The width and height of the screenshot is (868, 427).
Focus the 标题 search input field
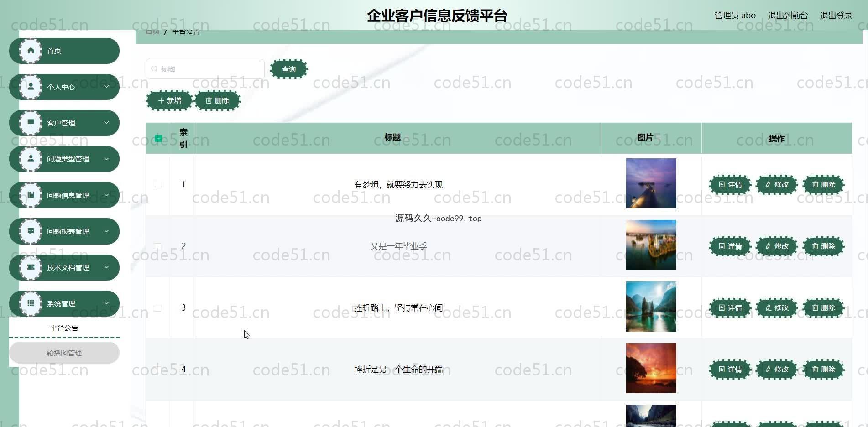pos(205,69)
